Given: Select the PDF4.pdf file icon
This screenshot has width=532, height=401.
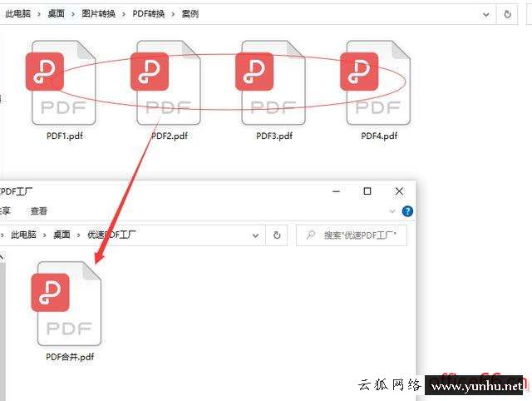Looking at the screenshot, I should pos(376,82).
